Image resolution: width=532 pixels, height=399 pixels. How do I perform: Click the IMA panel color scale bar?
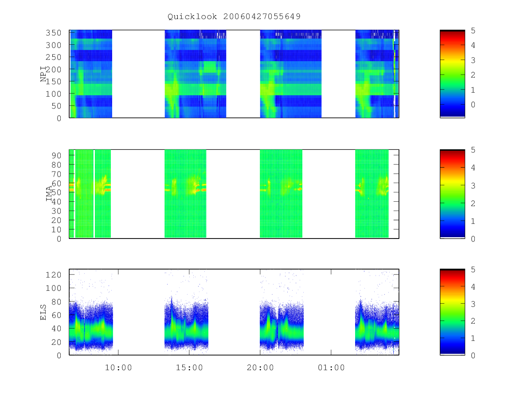pyautogui.click(x=452, y=194)
